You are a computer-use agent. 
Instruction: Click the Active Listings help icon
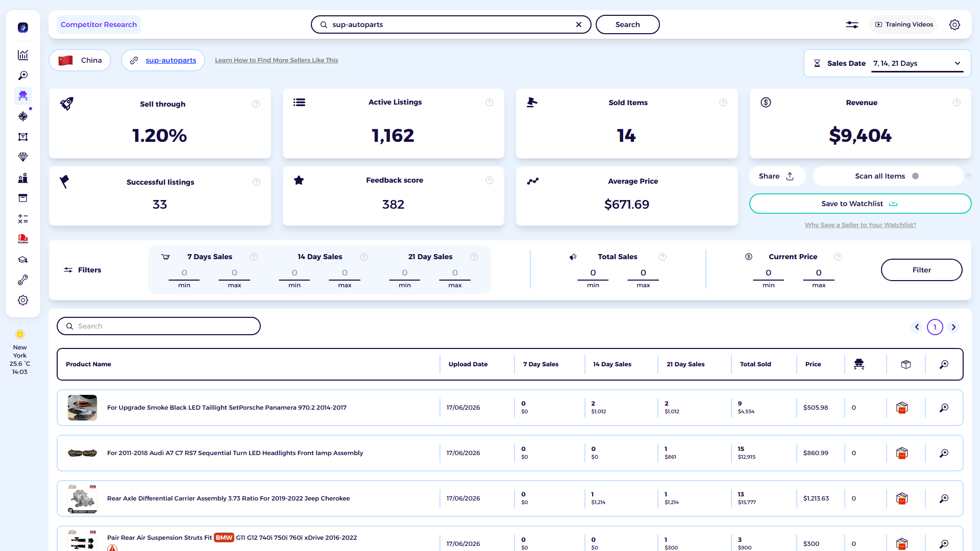point(489,103)
